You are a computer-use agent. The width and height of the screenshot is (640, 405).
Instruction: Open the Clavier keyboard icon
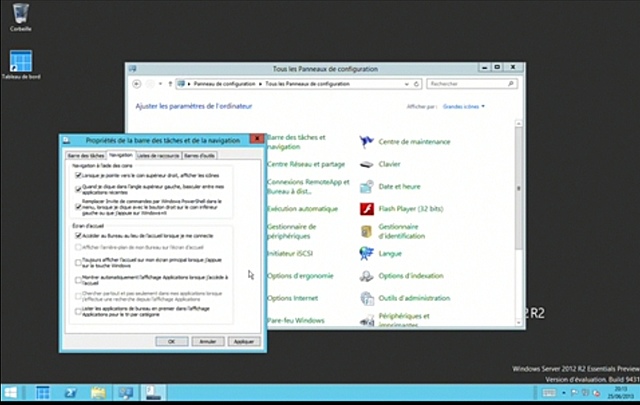(x=366, y=164)
